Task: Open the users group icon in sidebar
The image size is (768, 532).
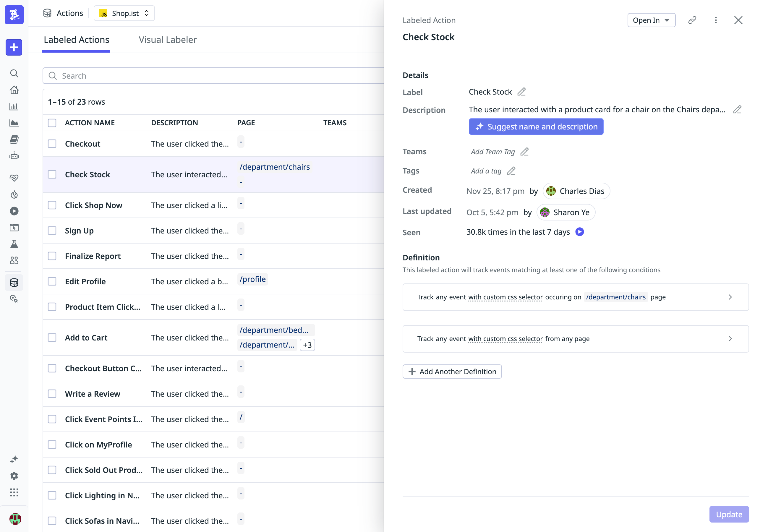Action: point(14,260)
